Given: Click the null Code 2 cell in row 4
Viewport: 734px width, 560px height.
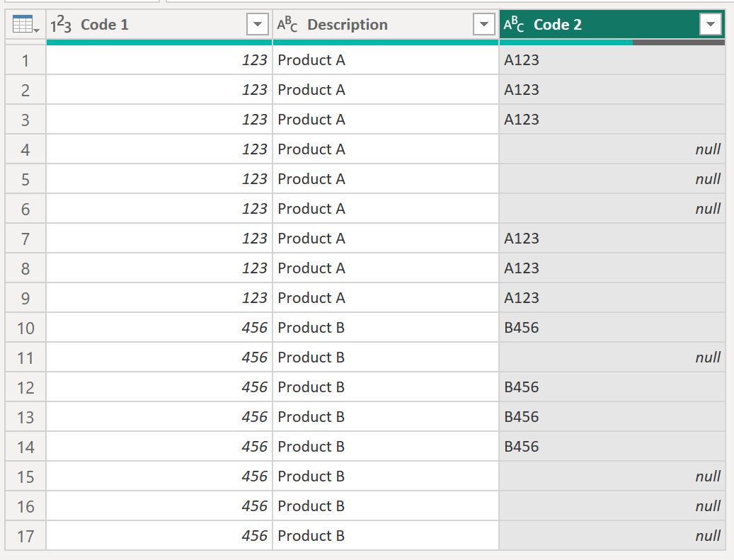Looking at the screenshot, I should click(x=612, y=149).
